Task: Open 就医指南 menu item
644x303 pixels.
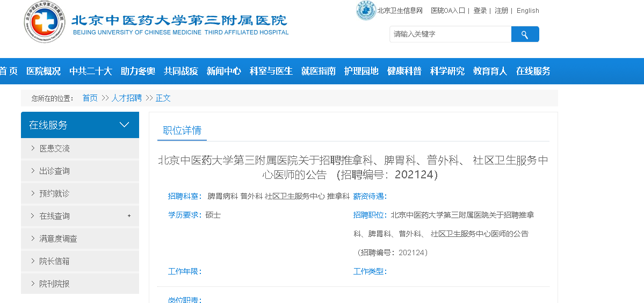Action: (319, 71)
